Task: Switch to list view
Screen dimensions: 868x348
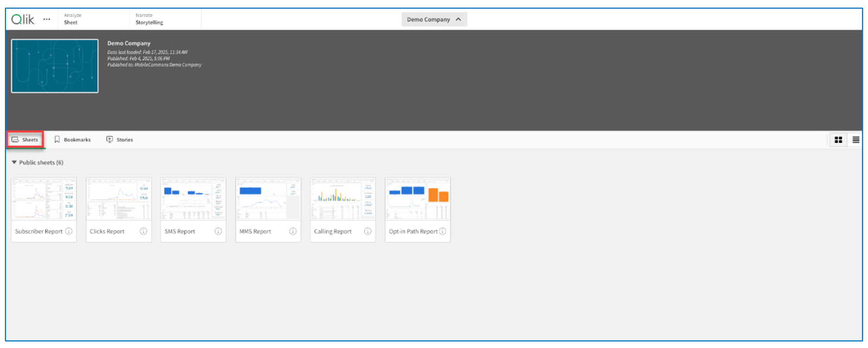Action: [x=856, y=140]
